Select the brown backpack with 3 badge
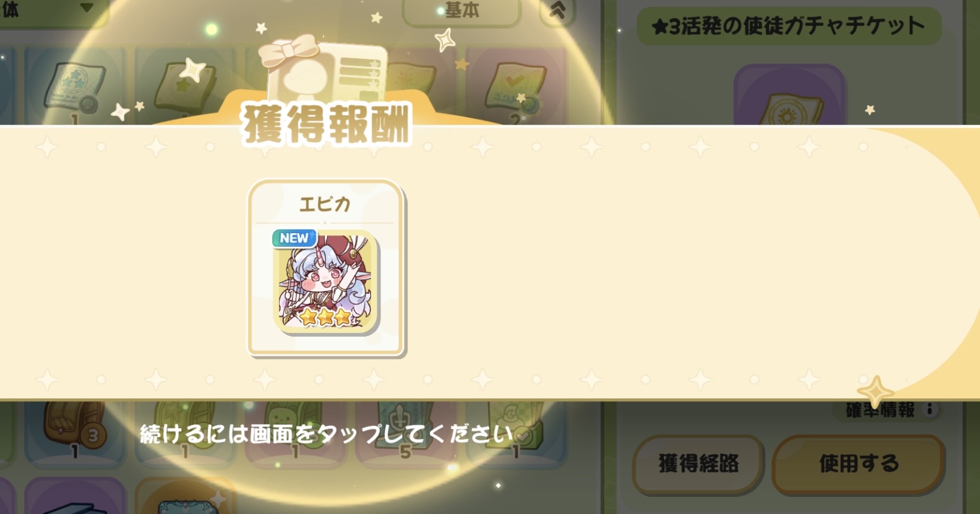The width and height of the screenshot is (980, 514). [x=75, y=432]
